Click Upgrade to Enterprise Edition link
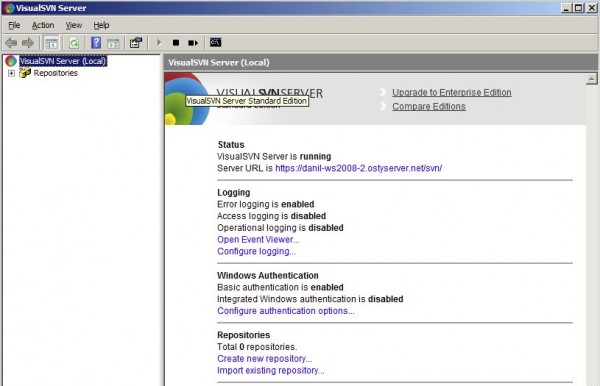 click(452, 93)
